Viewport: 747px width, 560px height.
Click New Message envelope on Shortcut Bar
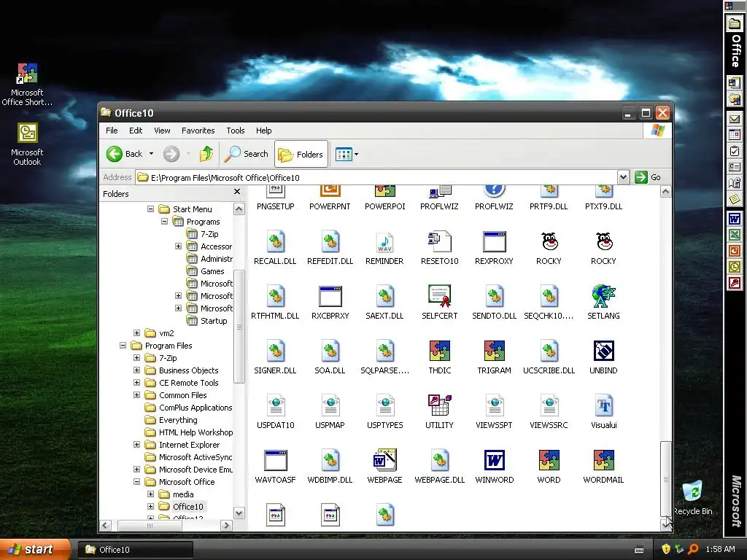(734, 119)
